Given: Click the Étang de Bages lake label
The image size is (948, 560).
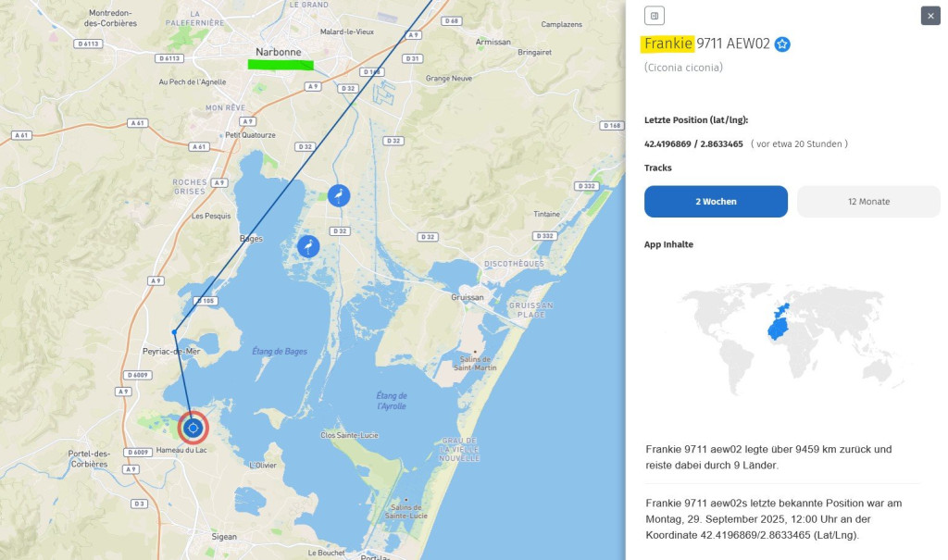Looking at the screenshot, I should pyautogui.click(x=278, y=351).
